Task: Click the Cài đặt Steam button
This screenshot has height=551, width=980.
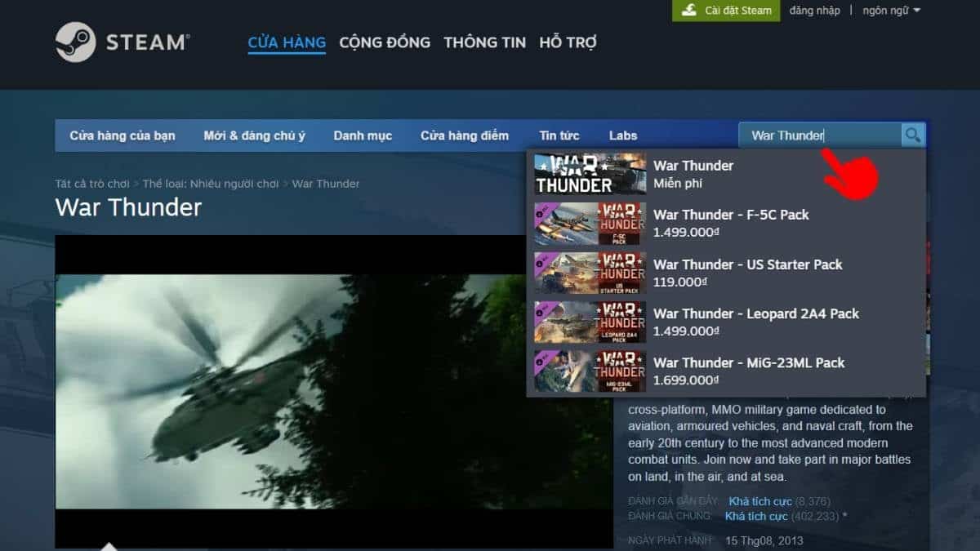Action: pos(726,11)
